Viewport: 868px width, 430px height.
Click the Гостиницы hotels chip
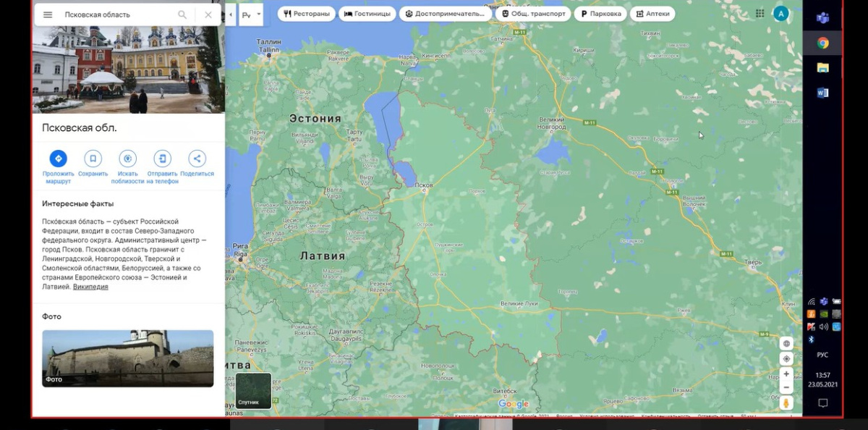click(367, 13)
